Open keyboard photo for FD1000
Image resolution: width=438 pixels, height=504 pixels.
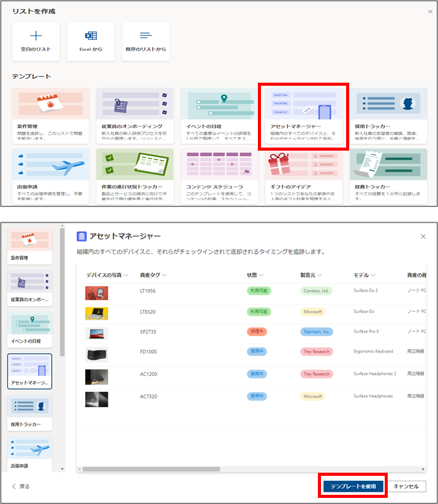click(96, 355)
